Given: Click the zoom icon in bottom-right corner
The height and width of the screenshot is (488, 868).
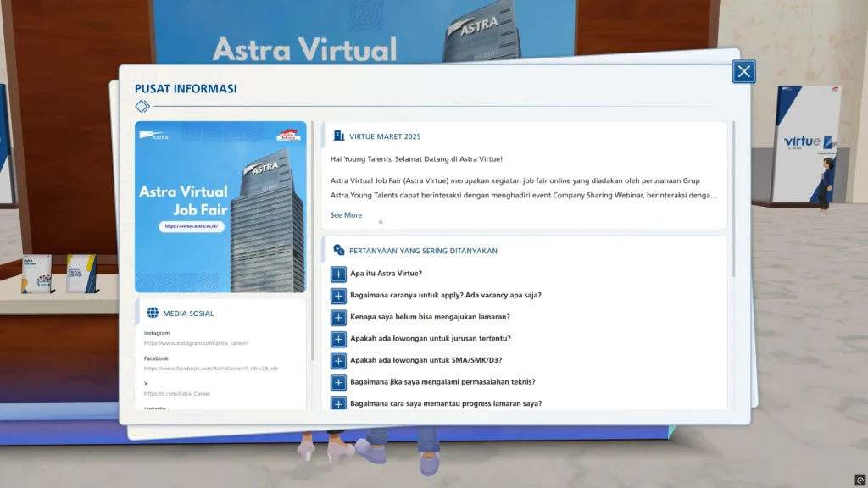Looking at the screenshot, I should pyautogui.click(x=860, y=480).
